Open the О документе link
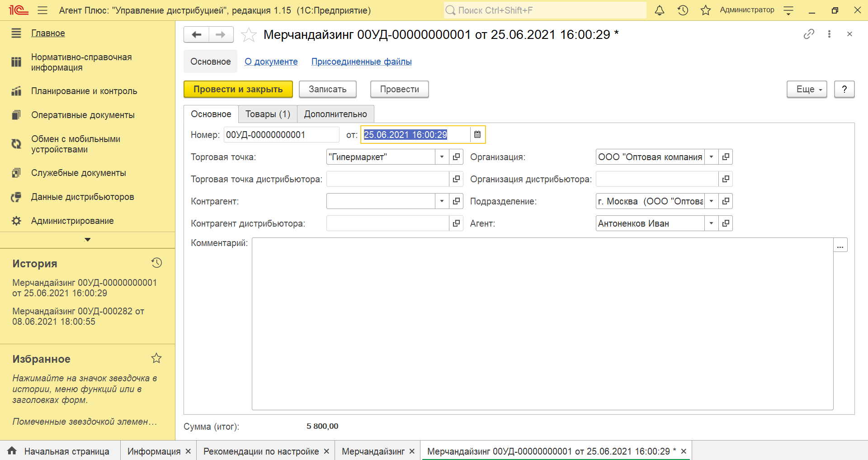This screenshot has height=460, width=868. click(x=271, y=62)
